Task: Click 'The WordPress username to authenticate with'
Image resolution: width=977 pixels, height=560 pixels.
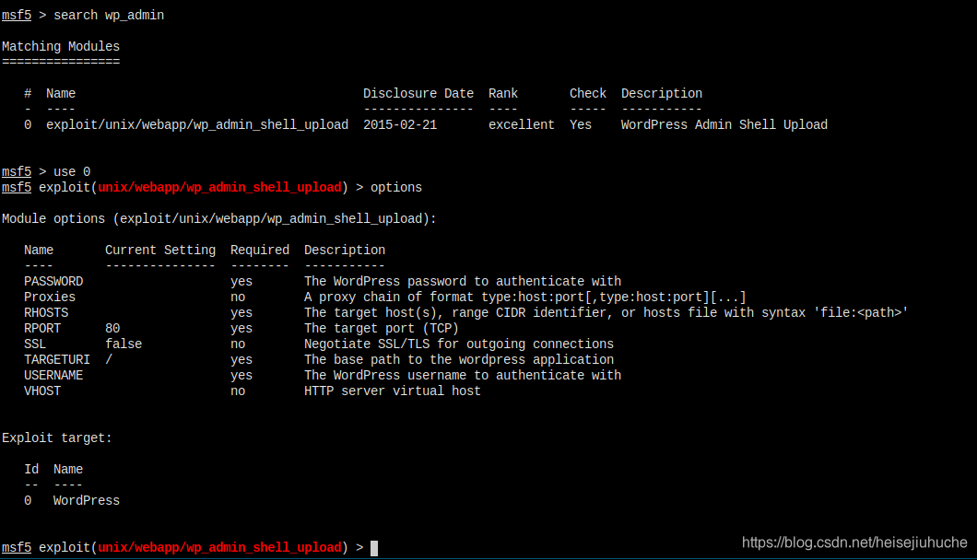Action: click(x=463, y=376)
